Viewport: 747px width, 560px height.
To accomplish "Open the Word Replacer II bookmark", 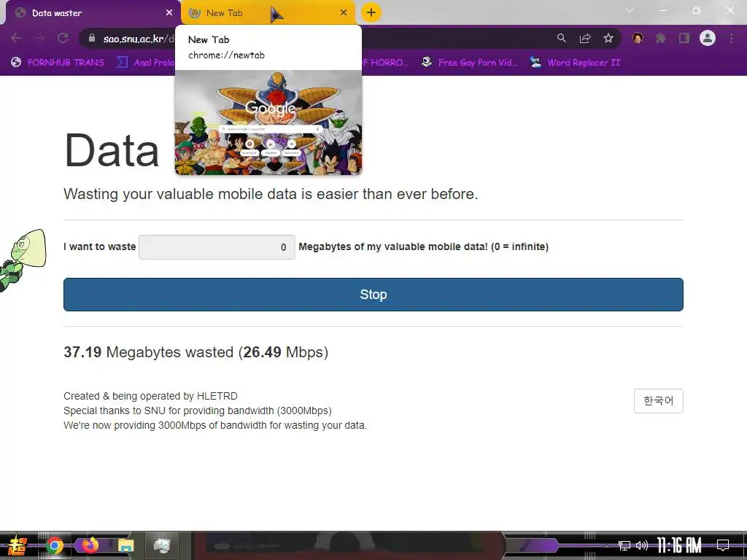I will pyautogui.click(x=575, y=63).
